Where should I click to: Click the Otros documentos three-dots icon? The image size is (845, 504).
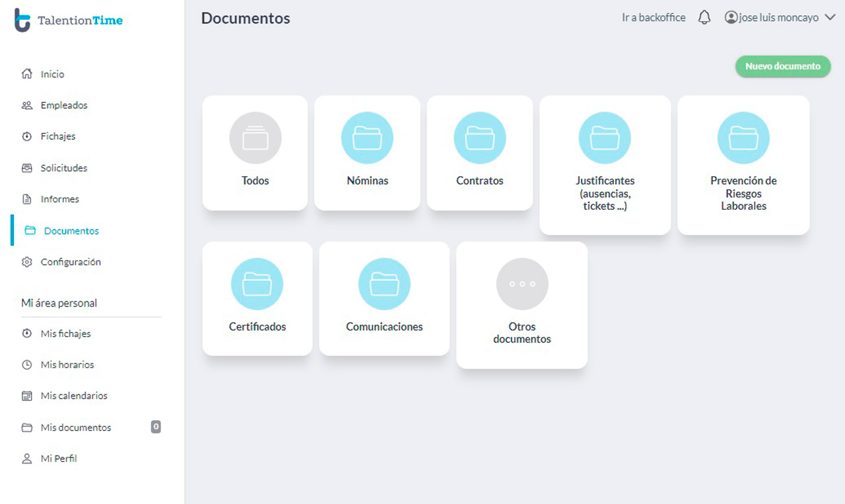(522, 284)
